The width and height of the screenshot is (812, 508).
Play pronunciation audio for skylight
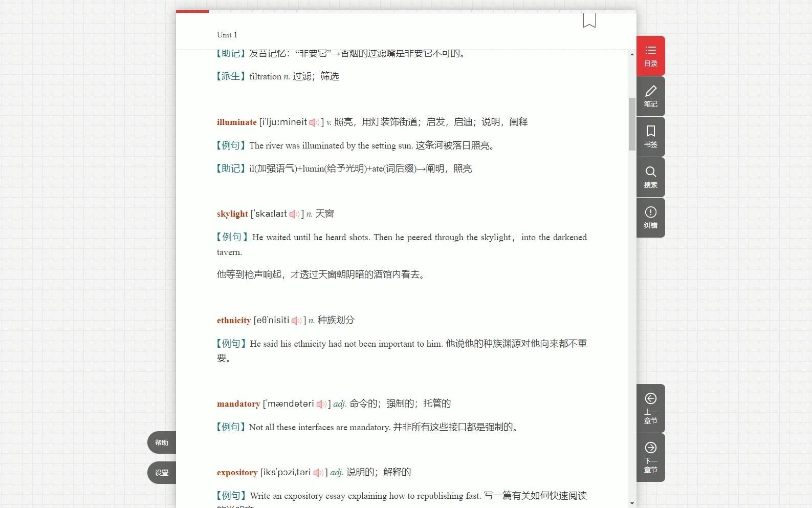294,214
